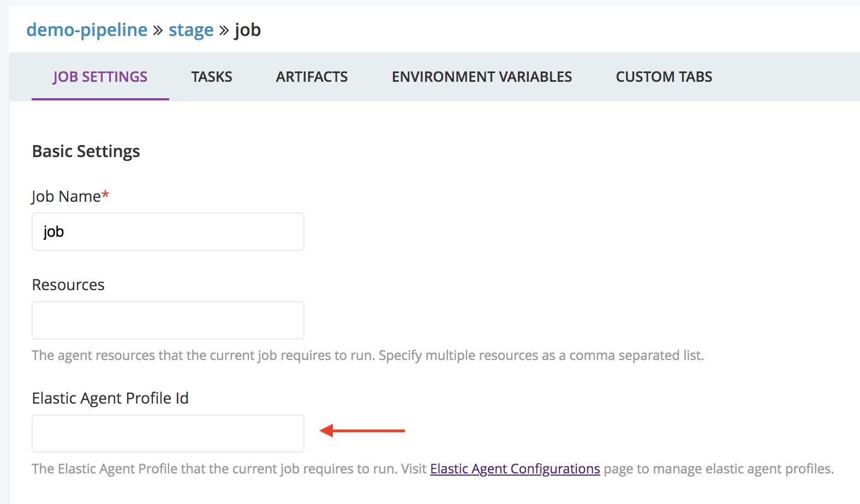Open the demo-pipeline breadcrumb link
Viewport: 860px width, 504px height.
pos(87,29)
